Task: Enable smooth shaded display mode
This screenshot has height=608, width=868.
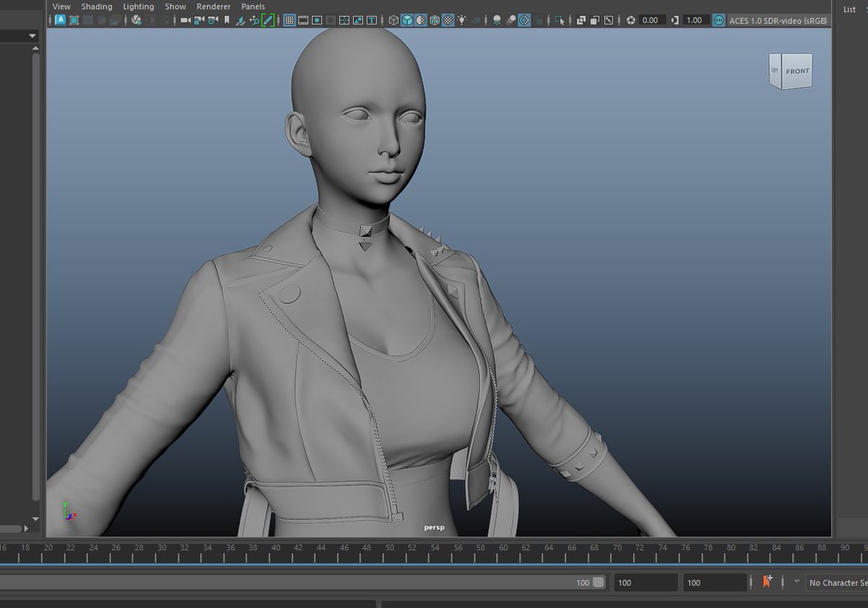Action: tap(409, 20)
